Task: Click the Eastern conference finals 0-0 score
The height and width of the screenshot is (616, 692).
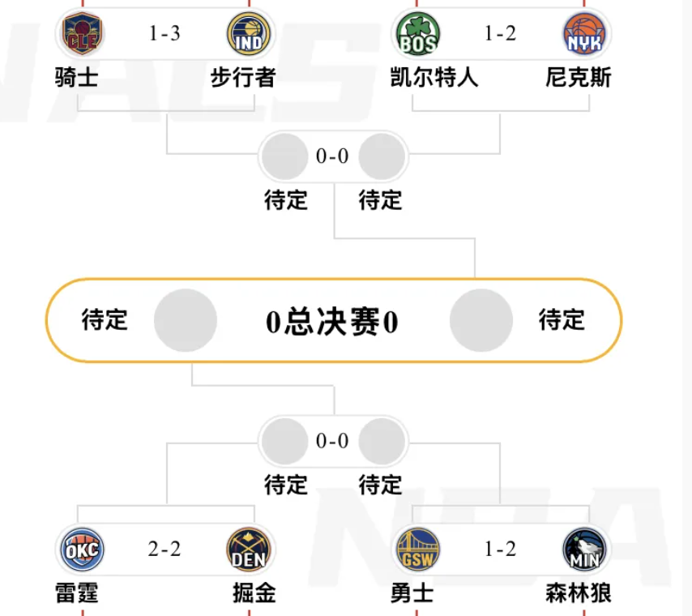Action: [x=332, y=156]
